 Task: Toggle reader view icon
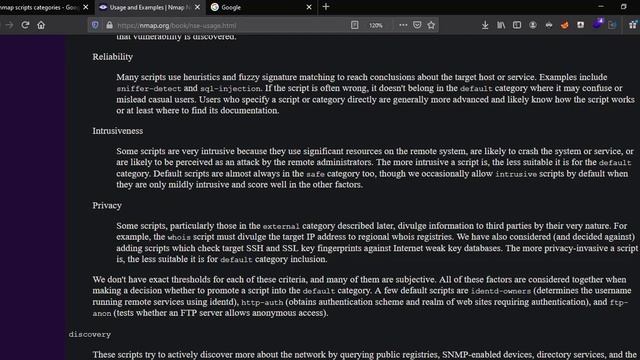[x=354, y=25]
